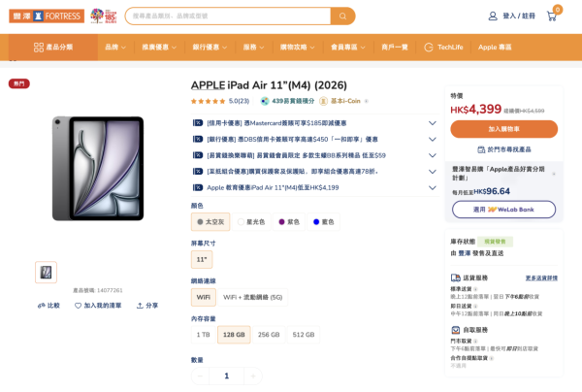
Task: Click the 加入購物車 button
Action: [x=504, y=129]
